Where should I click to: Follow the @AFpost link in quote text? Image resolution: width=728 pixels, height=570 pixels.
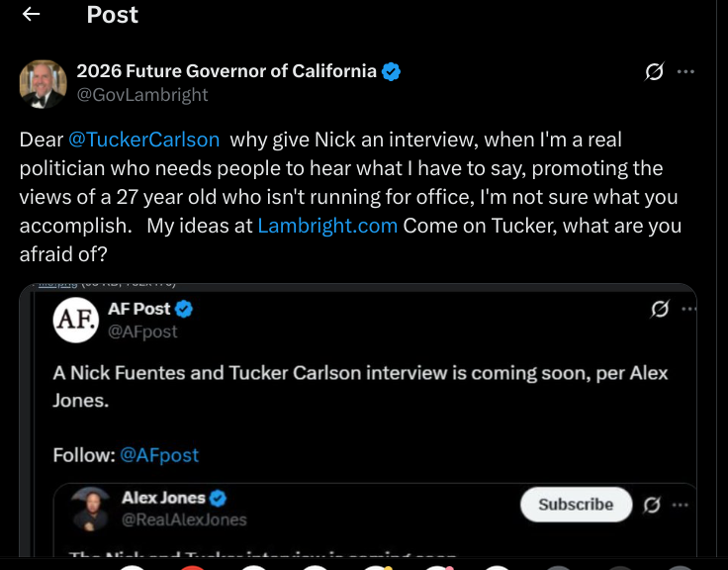point(159,455)
